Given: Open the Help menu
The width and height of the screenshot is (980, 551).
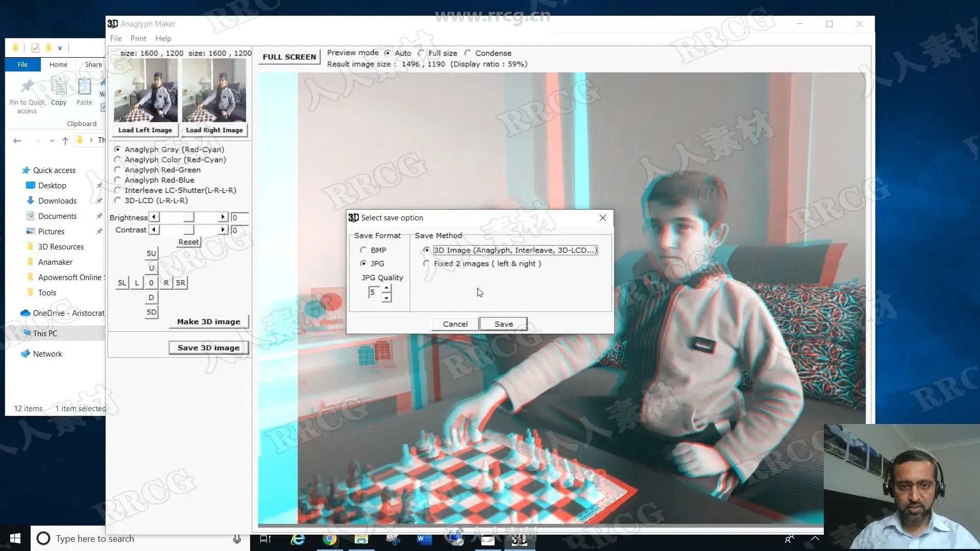Looking at the screenshot, I should [x=163, y=38].
